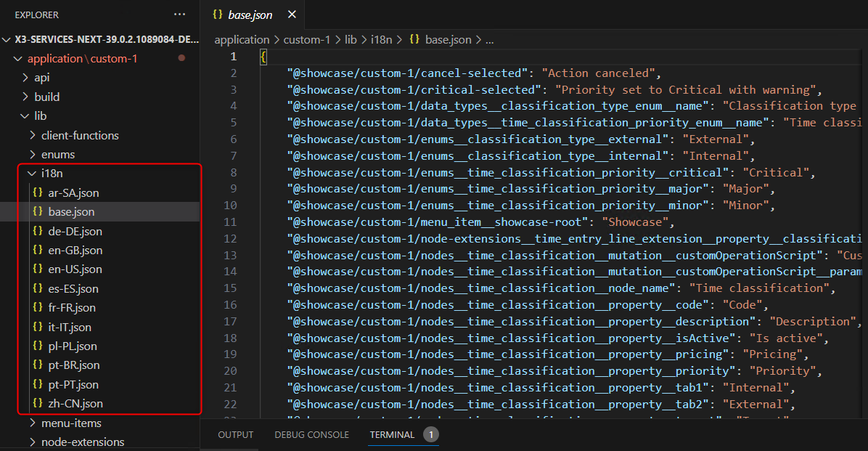Open pt-BR.json translation file
Viewport: 868px width, 451px height.
click(74, 365)
